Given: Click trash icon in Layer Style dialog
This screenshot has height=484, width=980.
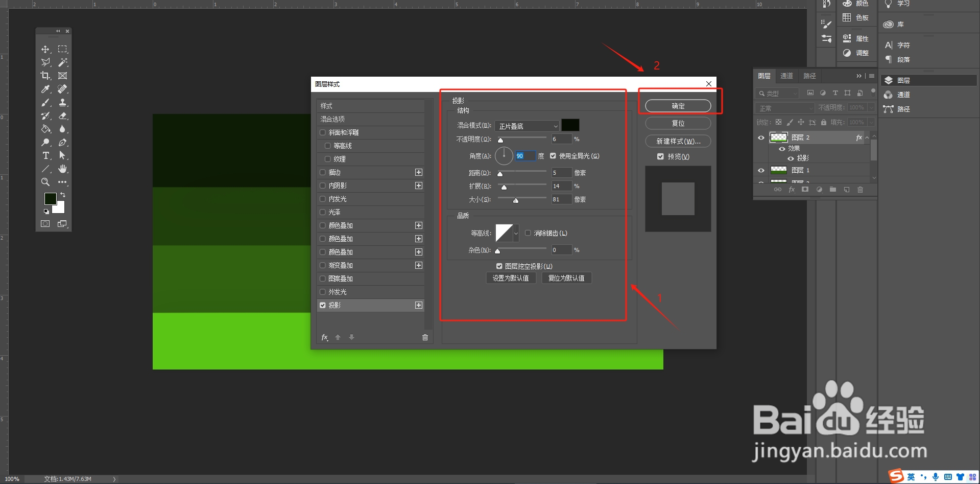Looking at the screenshot, I should [425, 337].
